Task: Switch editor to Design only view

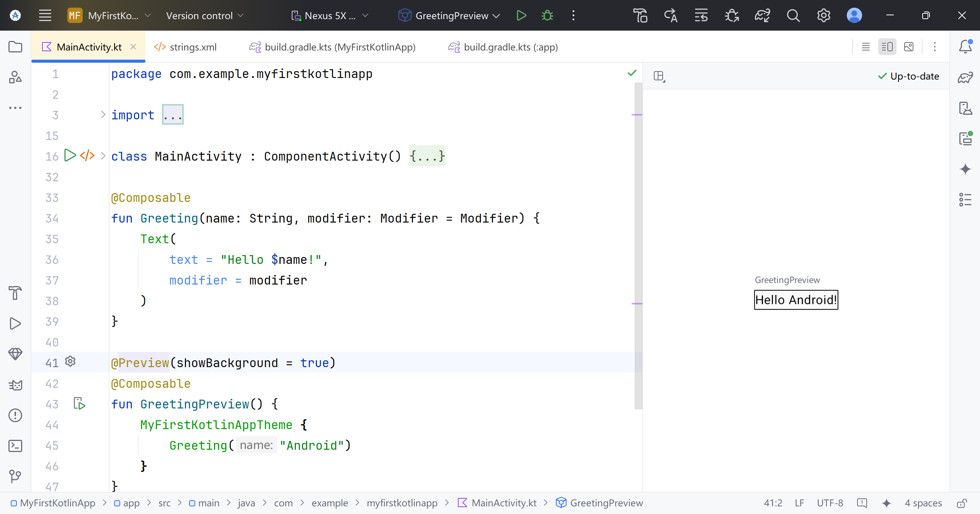Action: point(908,47)
